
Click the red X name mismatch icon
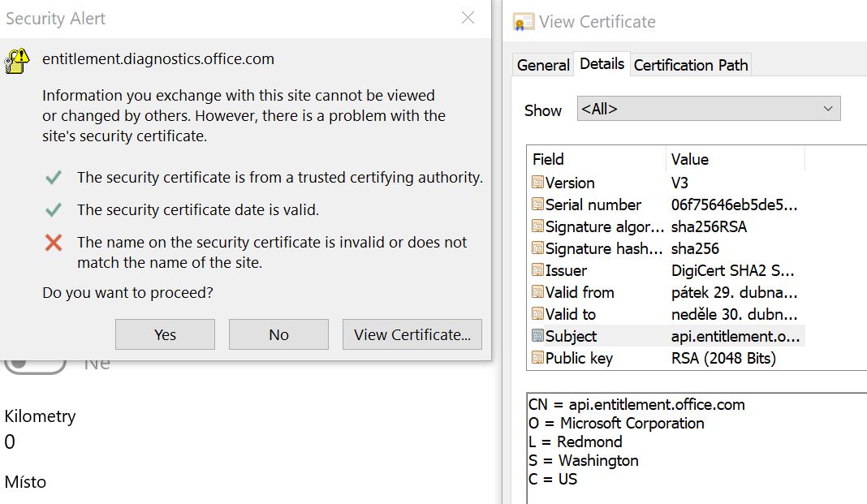(54, 243)
